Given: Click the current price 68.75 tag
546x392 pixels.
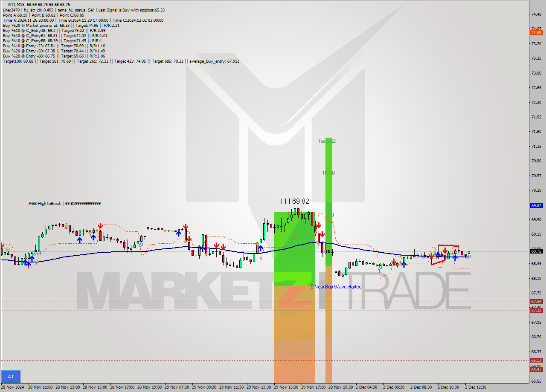Looking at the screenshot, I should pyautogui.click(x=536, y=251).
